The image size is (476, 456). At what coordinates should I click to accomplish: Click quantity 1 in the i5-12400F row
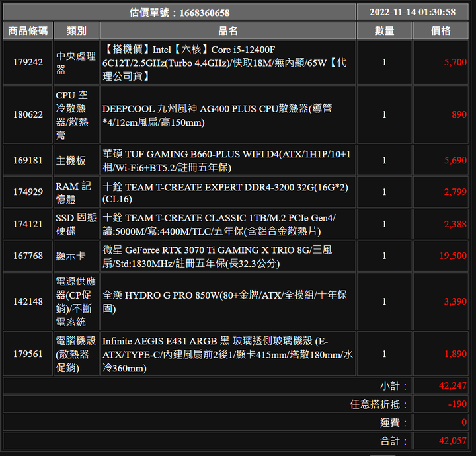384,62
